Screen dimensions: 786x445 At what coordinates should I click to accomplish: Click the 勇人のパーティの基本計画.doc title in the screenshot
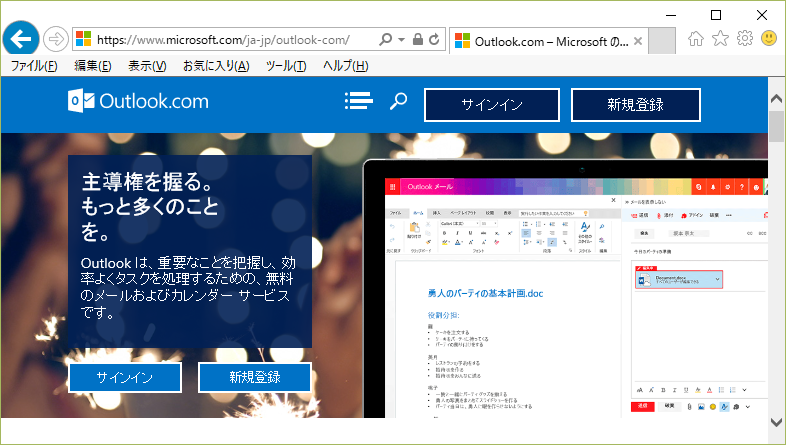tap(485, 294)
